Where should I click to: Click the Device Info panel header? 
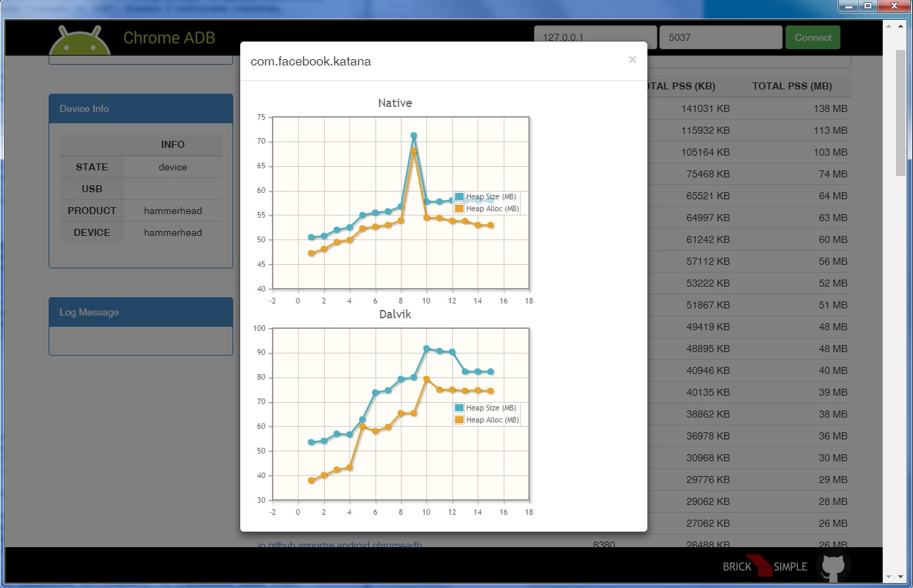coord(141,108)
